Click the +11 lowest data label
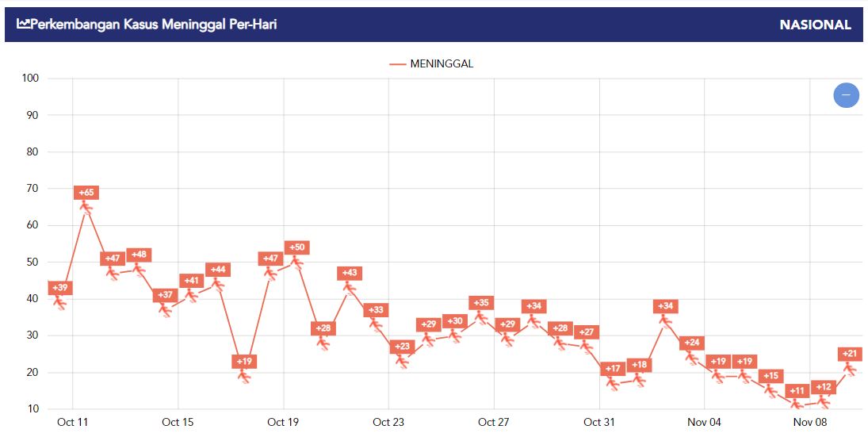868x437 pixels. click(x=797, y=391)
